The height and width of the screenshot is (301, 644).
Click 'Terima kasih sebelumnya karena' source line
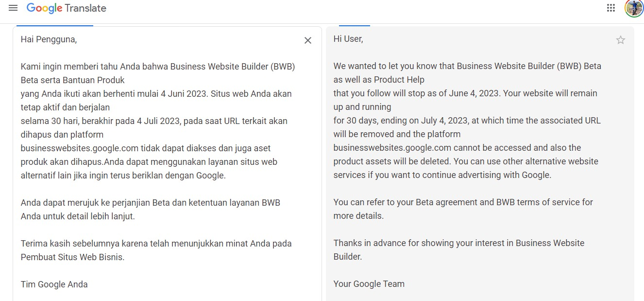pos(156,243)
